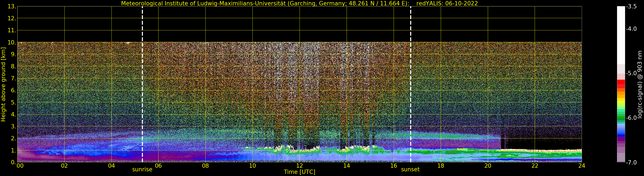
Task: Click the x-axis tick label '12'
Action: 300,166
